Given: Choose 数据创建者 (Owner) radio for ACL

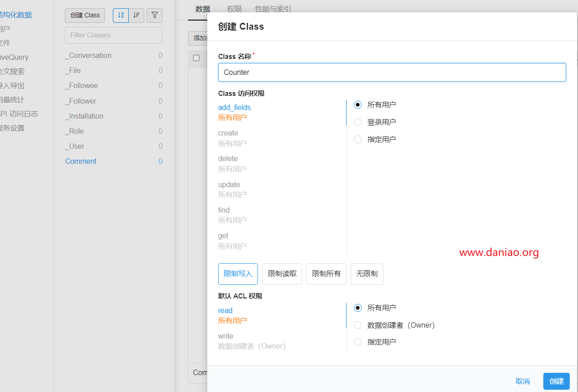Looking at the screenshot, I should 358,325.
